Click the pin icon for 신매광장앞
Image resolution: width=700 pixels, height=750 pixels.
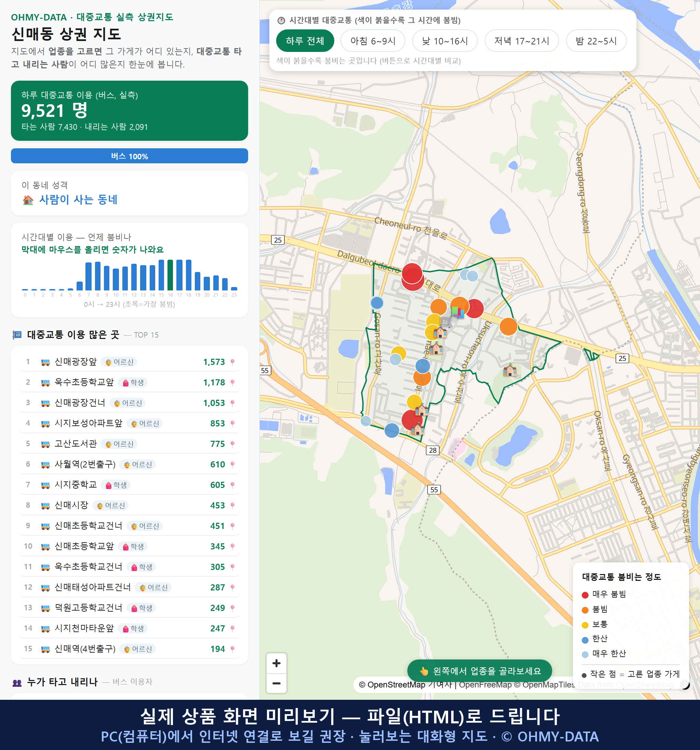point(232,362)
